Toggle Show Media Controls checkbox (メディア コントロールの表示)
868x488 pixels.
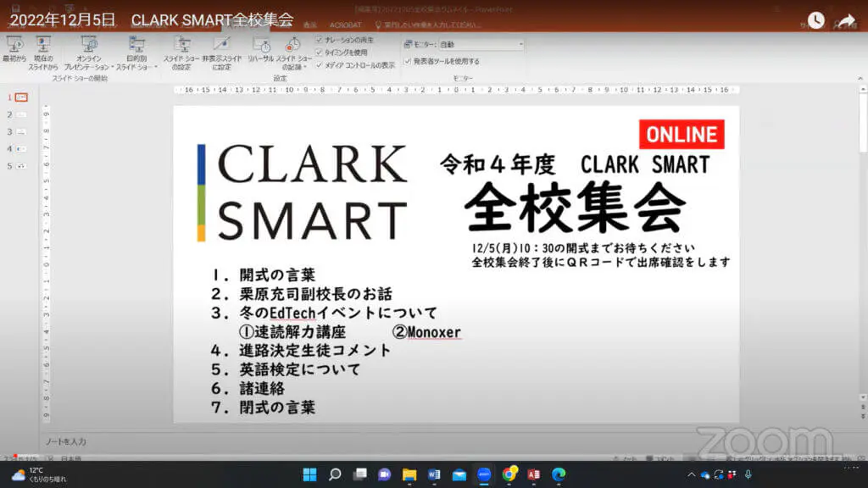click(319, 64)
